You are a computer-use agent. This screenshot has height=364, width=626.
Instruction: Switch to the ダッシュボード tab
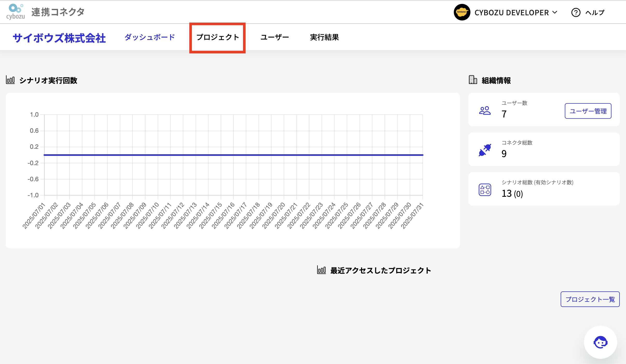pyautogui.click(x=149, y=37)
